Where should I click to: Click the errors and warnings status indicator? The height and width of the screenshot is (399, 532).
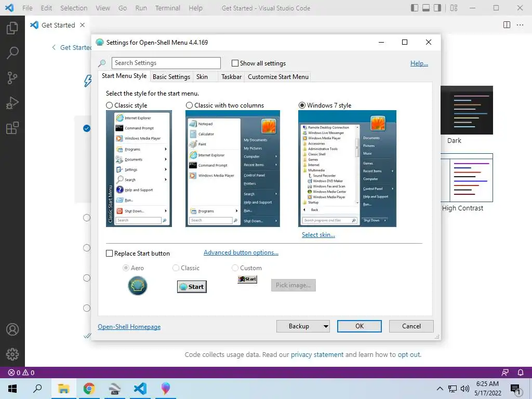click(x=21, y=373)
